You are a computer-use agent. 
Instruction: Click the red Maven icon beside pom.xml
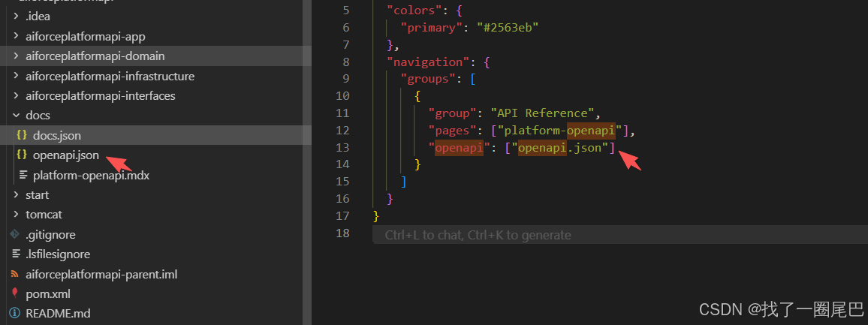tap(15, 293)
